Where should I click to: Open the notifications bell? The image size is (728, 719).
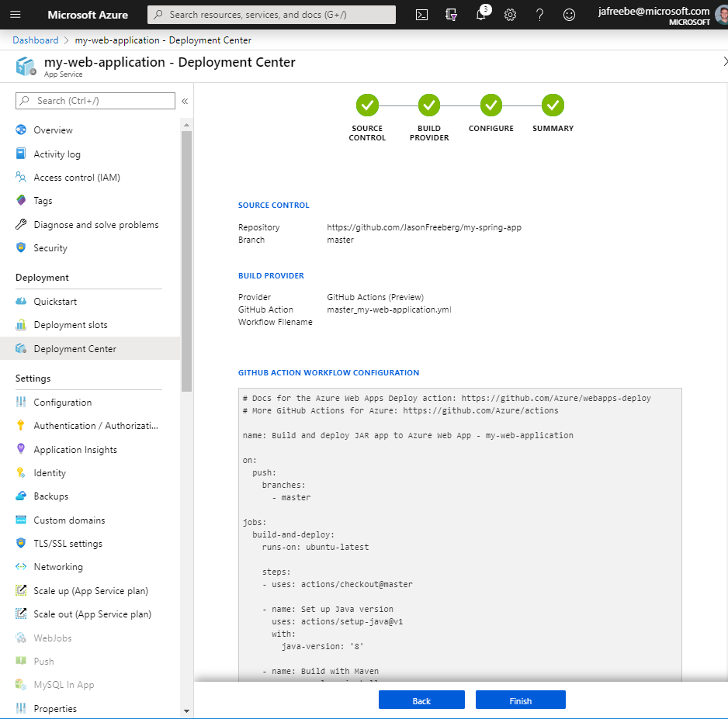480,15
